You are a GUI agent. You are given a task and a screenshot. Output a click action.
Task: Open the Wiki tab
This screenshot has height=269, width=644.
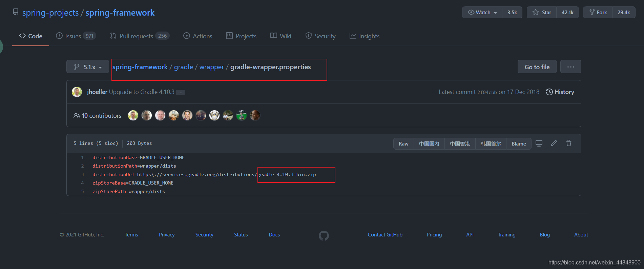pos(281,36)
